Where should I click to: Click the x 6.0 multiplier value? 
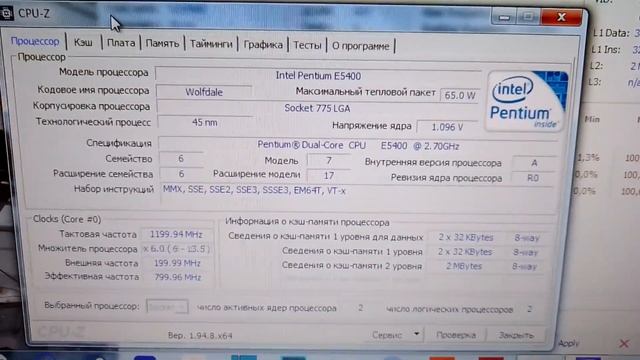tap(176, 249)
